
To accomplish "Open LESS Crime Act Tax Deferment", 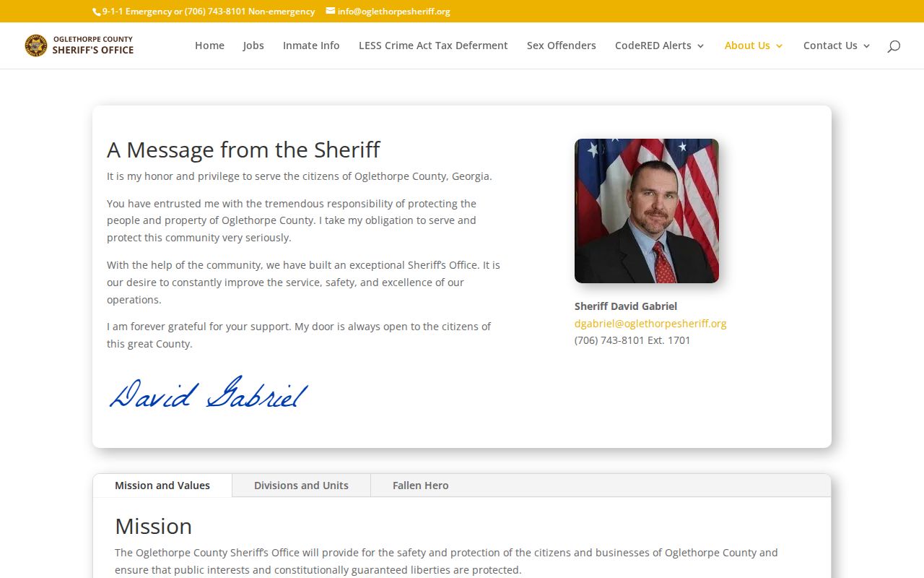I will [433, 46].
